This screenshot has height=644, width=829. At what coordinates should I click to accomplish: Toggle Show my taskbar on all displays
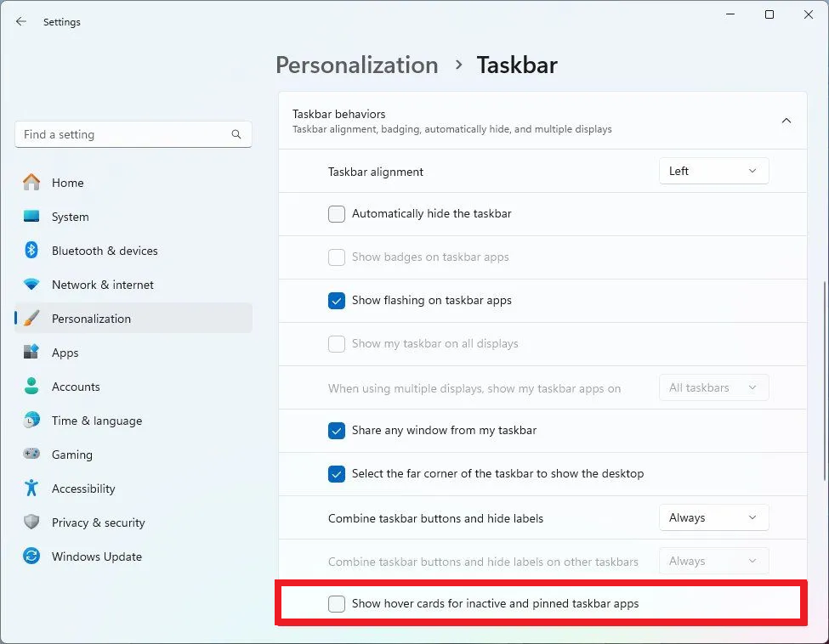336,344
